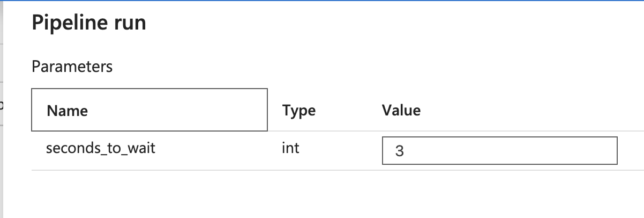Click the Pipeline run heading
Screen dimensions: 644x218
(89, 23)
